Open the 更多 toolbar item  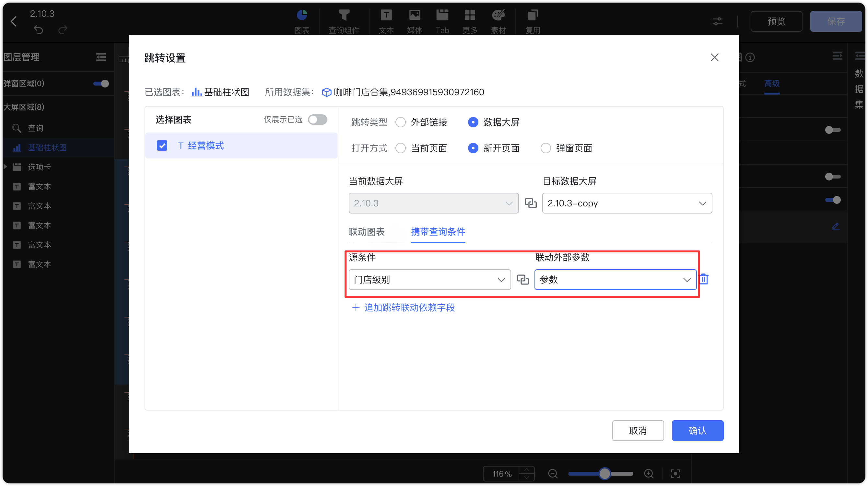coord(470,22)
